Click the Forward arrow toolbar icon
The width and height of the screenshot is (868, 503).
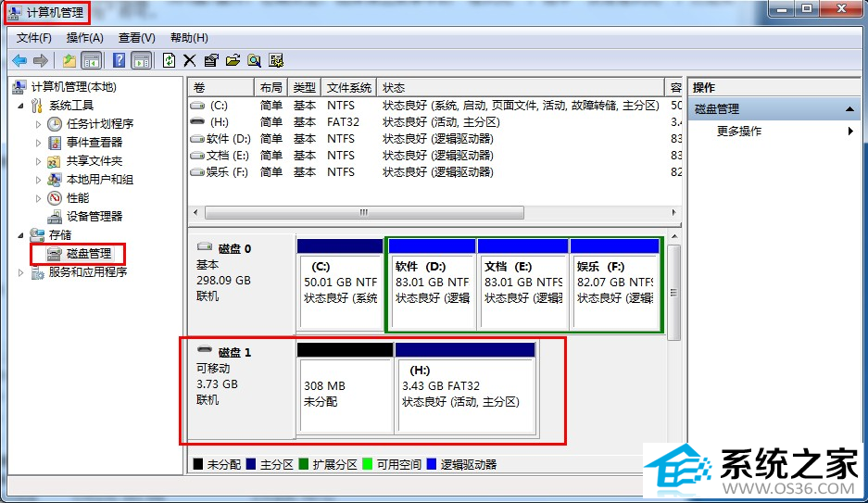point(41,60)
